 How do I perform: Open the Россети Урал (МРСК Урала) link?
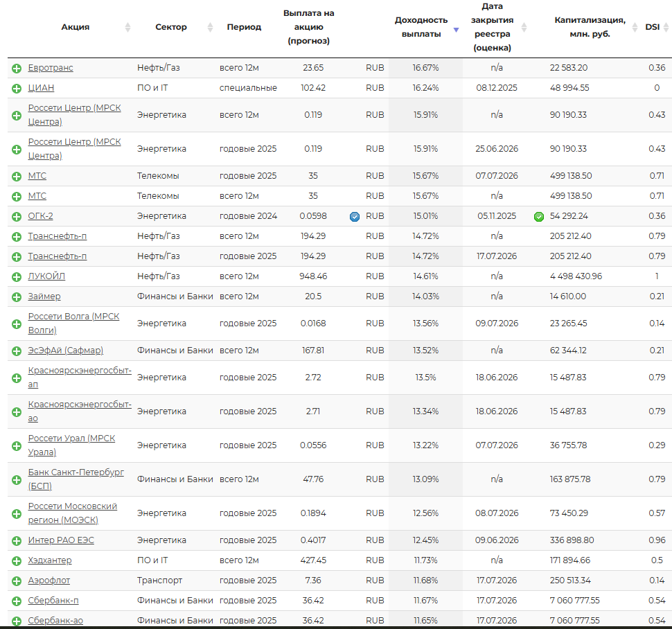(x=71, y=445)
